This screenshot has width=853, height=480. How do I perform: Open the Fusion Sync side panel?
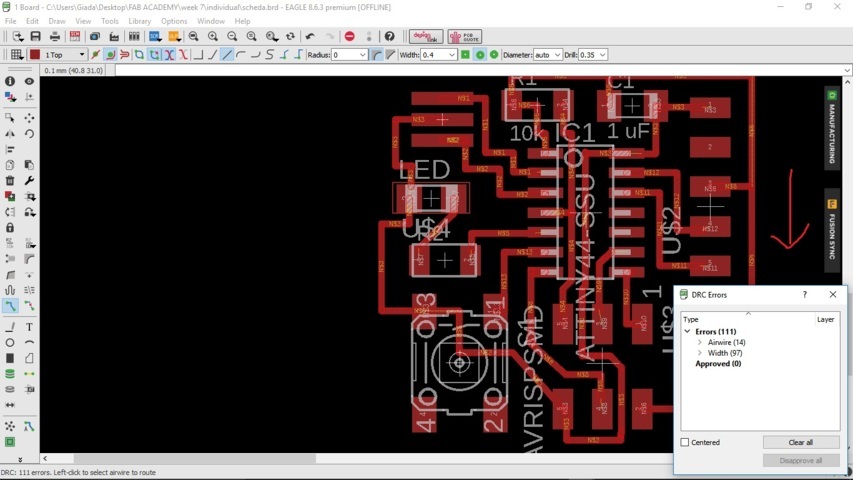(832, 229)
